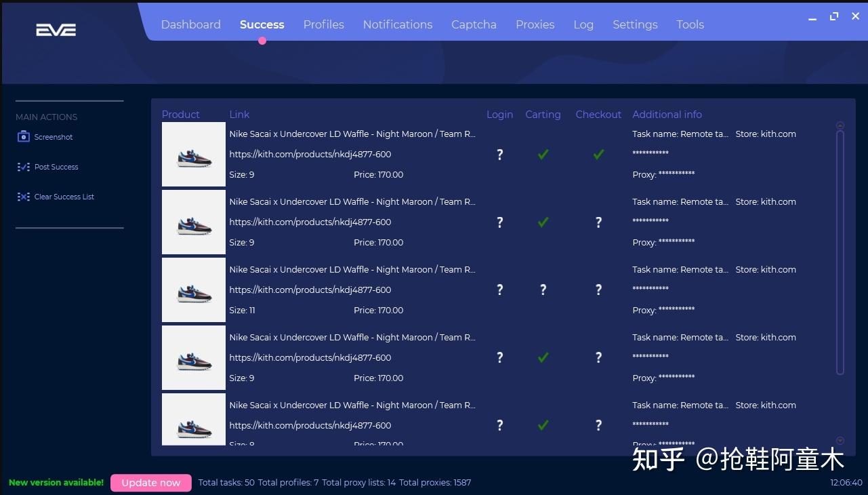
Task: Open the Settings tab
Action: click(635, 24)
